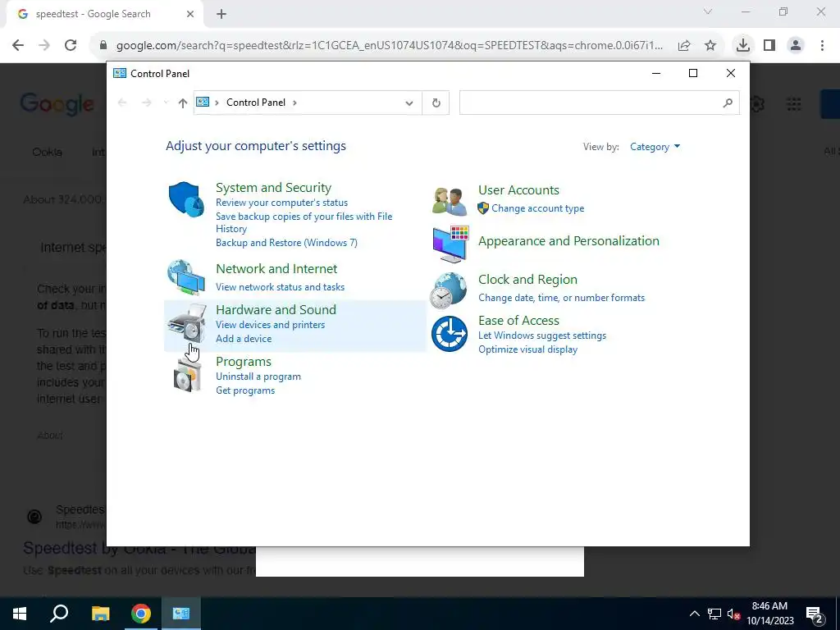The image size is (840, 630).
Task: Open the taskbar clock and date
Action: (769, 614)
